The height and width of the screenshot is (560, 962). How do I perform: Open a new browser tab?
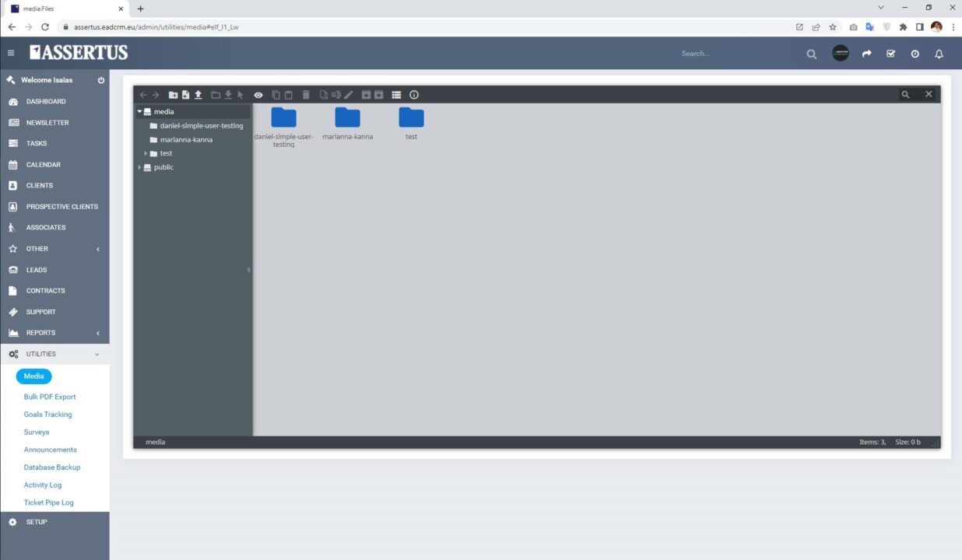(x=140, y=9)
